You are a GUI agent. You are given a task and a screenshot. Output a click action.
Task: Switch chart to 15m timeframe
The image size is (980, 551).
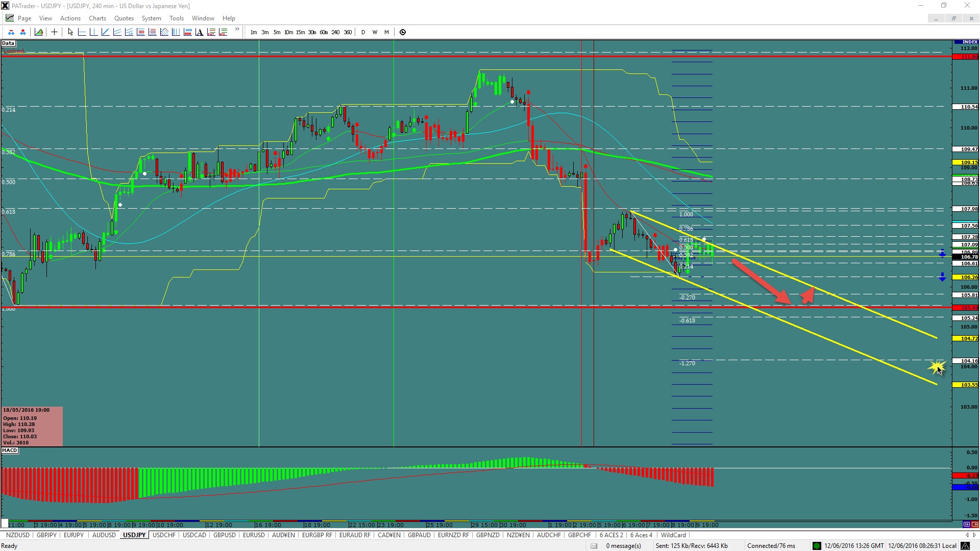coord(300,32)
